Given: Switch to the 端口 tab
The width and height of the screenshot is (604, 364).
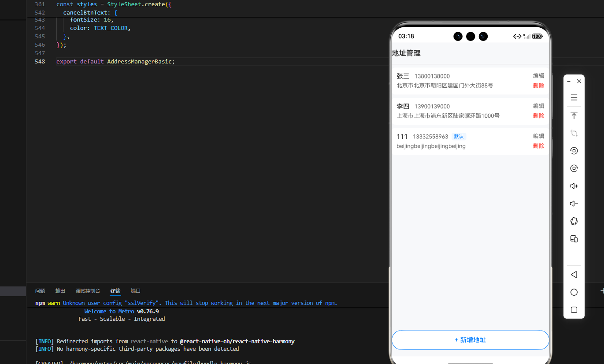Looking at the screenshot, I should [x=135, y=291].
